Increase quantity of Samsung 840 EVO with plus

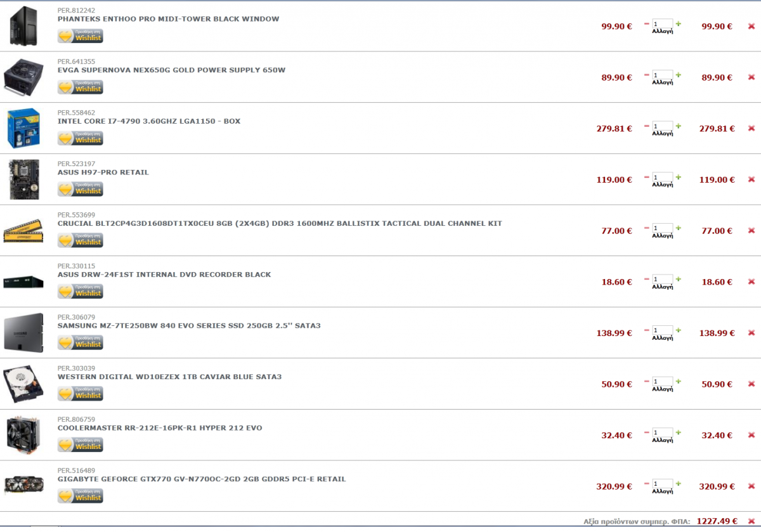pos(678,330)
